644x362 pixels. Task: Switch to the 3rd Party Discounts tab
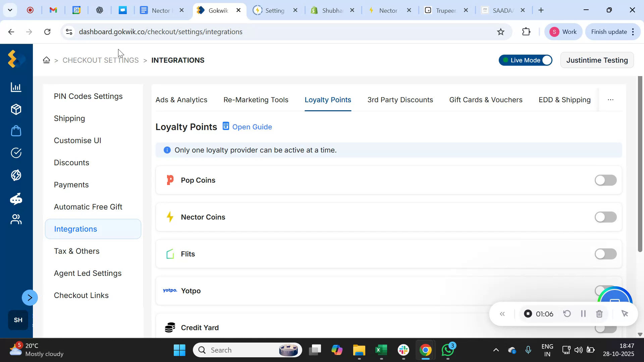coord(400,100)
